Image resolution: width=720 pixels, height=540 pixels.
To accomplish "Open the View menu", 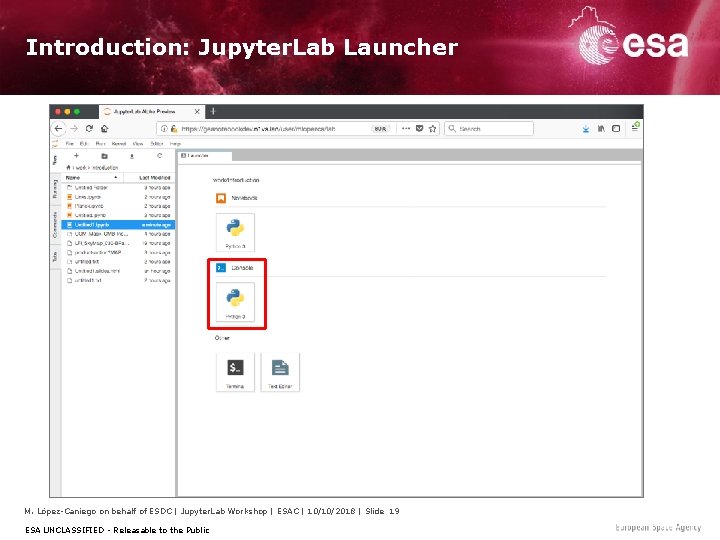I will (138, 144).
